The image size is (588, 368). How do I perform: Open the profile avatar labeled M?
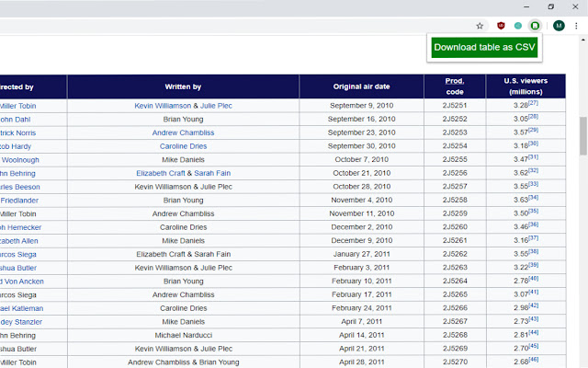coord(559,26)
